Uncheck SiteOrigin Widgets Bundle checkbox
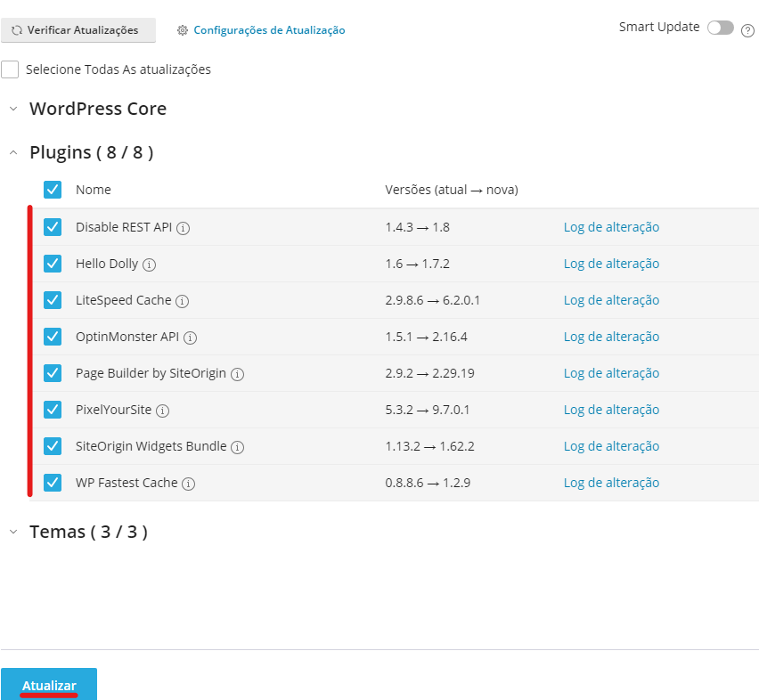This screenshot has height=700, width=759. click(53, 446)
